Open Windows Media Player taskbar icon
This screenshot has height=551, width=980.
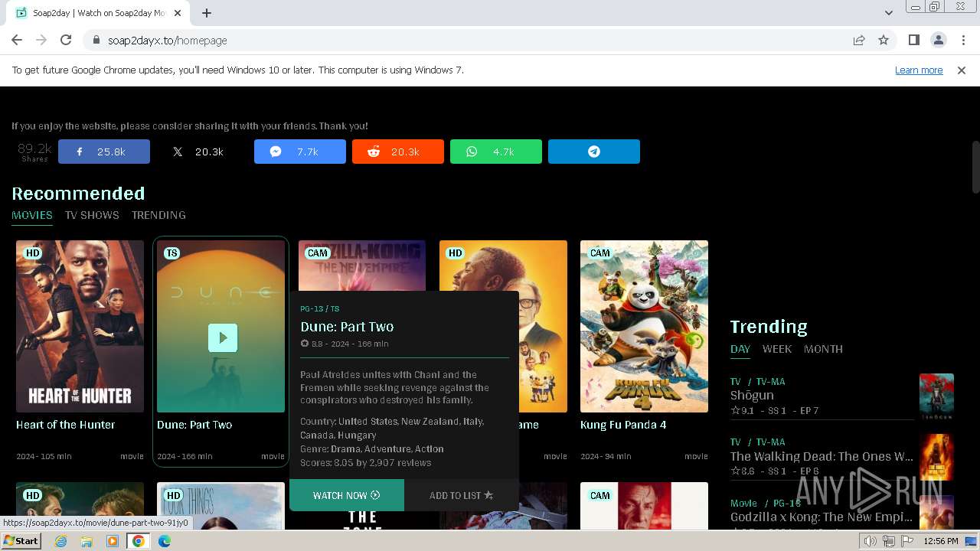coord(113,541)
